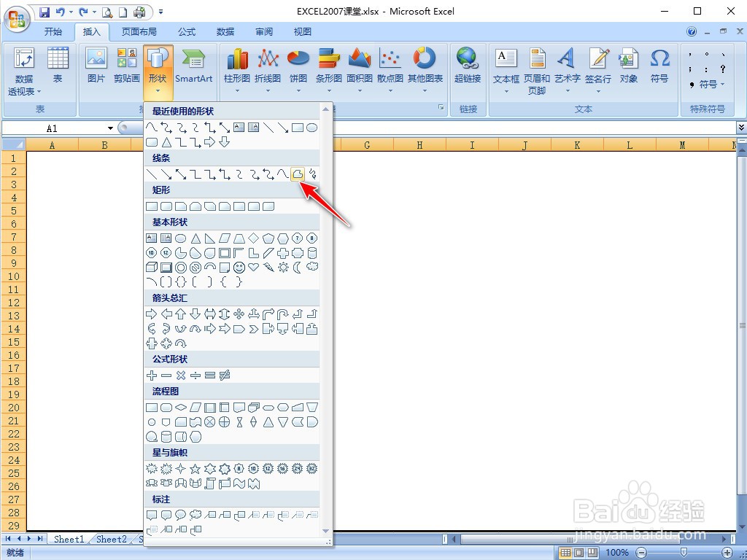Insert the Up Arrow block arrow
747x560 pixels.
click(181, 314)
